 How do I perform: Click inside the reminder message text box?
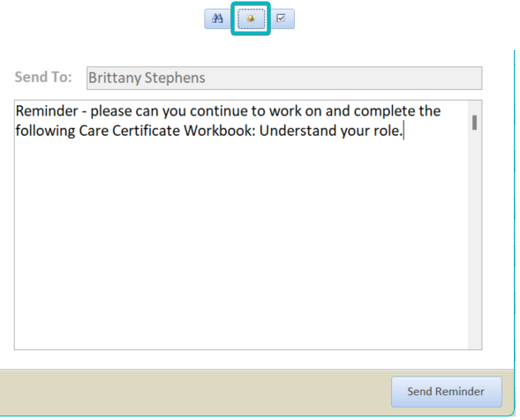pyautogui.click(x=241, y=225)
